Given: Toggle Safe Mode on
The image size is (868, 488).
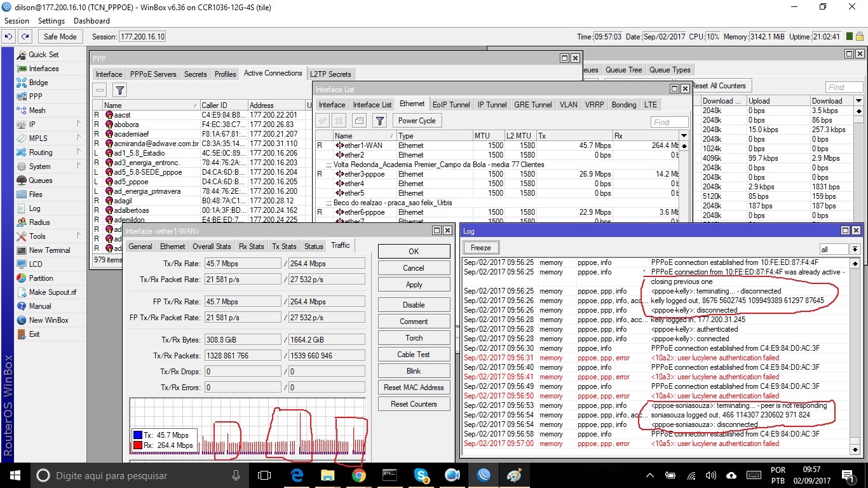Looking at the screenshot, I should tap(60, 37).
